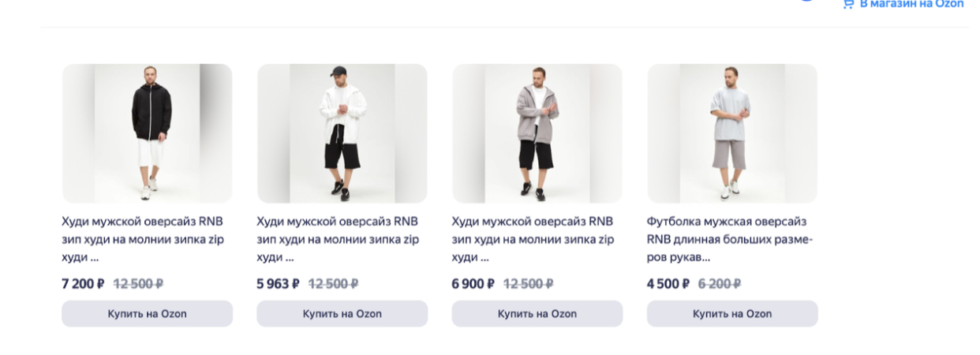The height and width of the screenshot is (355, 980).
Task: Click the cart icon beside Ozon store link
Action: pyautogui.click(x=849, y=3)
